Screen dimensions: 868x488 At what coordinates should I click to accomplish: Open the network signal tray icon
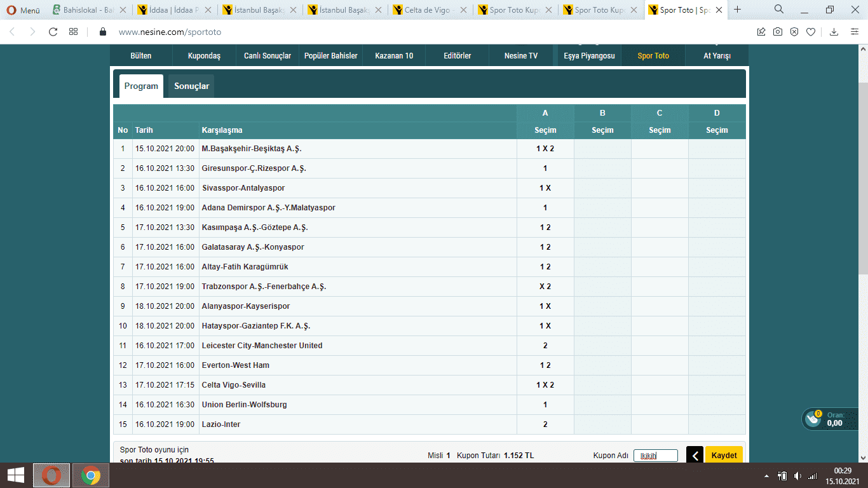coord(813,476)
